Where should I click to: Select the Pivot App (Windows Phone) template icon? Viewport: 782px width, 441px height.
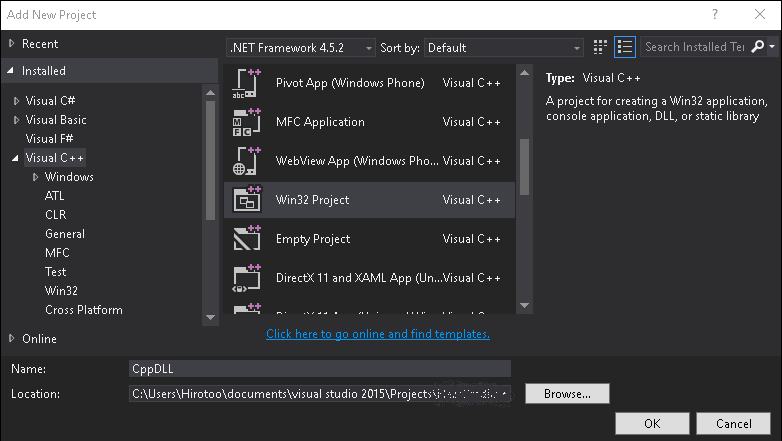click(247, 83)
